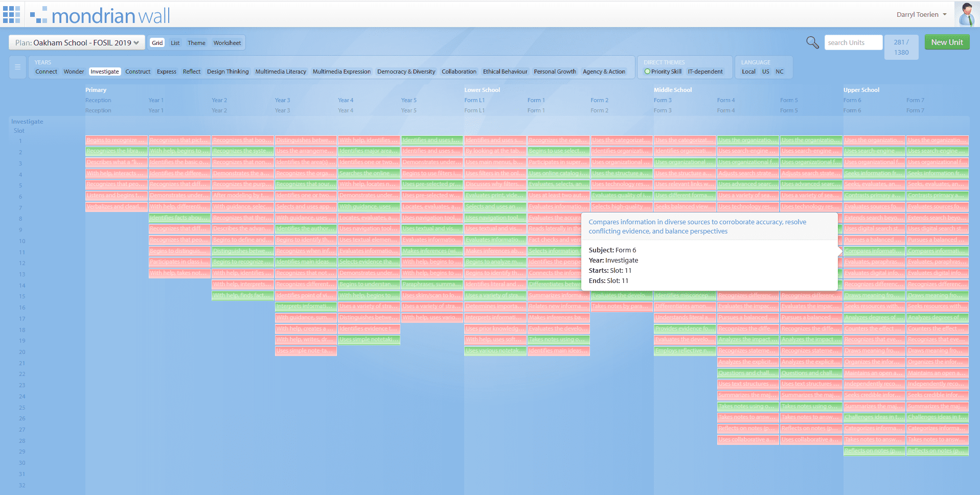This screenshot has width=980, height=495.
Task: Toggle the Personal Growth filter
Action: pos(555,72)
